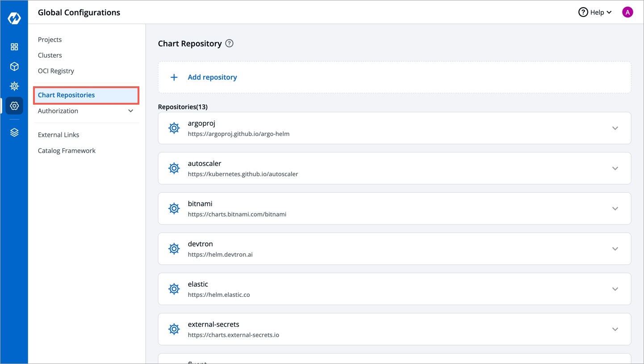Open the OCI Registry section
Viewport: 644px width, 364px height.
pyautogui.click(x=56, y=71)
